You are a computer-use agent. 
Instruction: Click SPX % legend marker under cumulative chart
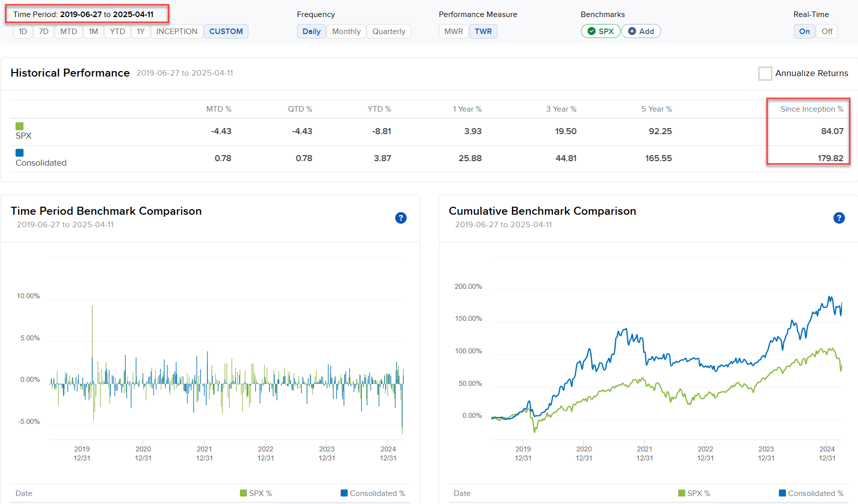pos(681,493)
